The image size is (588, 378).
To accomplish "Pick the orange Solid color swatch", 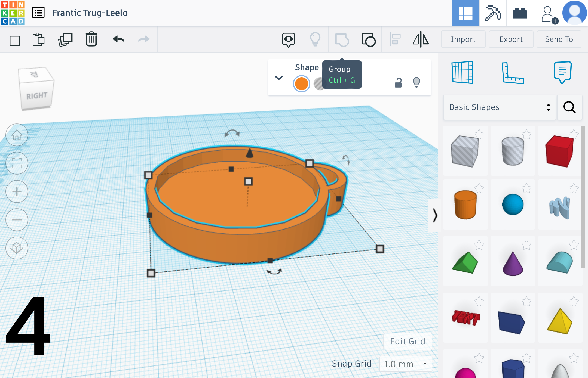I will pos(301,84).
